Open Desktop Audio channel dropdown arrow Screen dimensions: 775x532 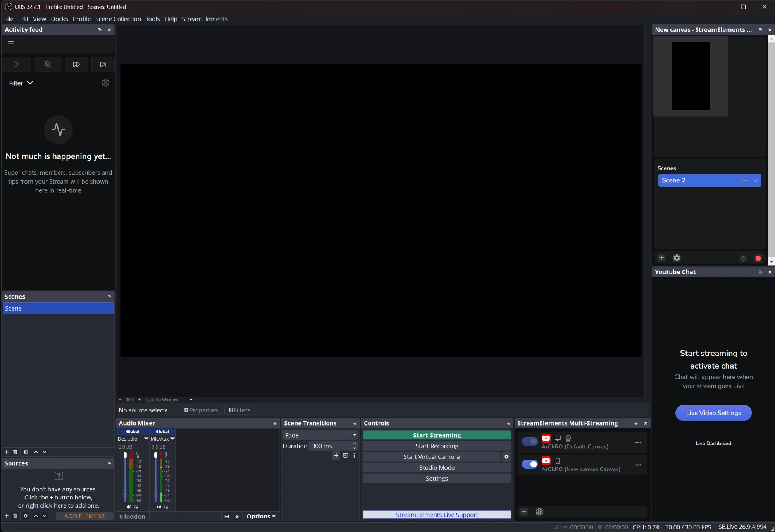click(x=146, y=439)
